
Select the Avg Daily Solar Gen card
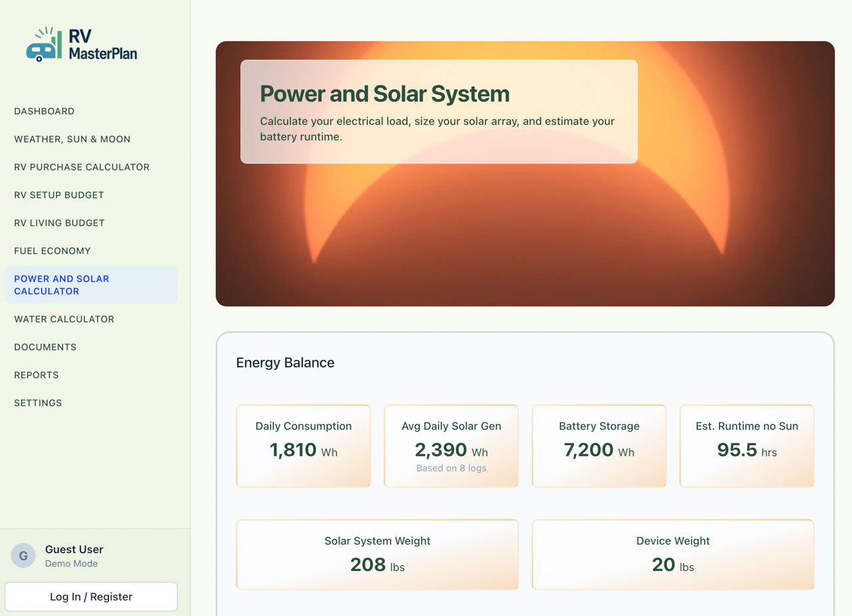coord(451,446)
